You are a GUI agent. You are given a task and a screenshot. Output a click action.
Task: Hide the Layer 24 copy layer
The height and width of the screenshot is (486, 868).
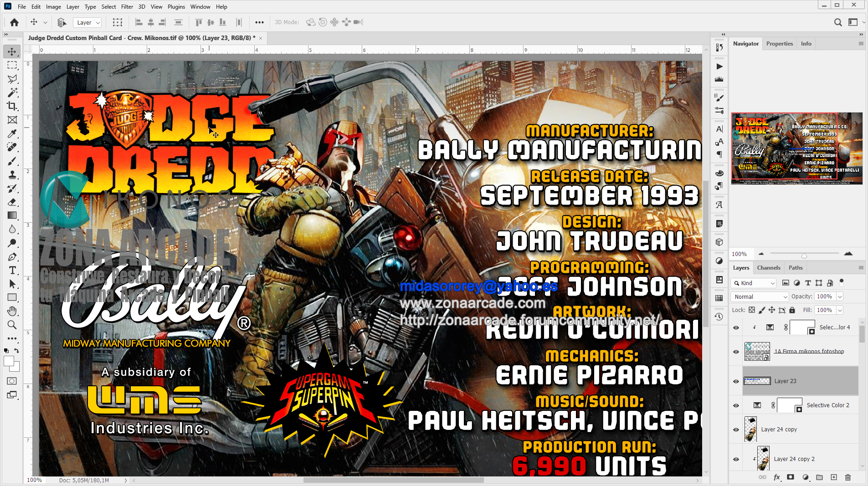coord(735,430)
